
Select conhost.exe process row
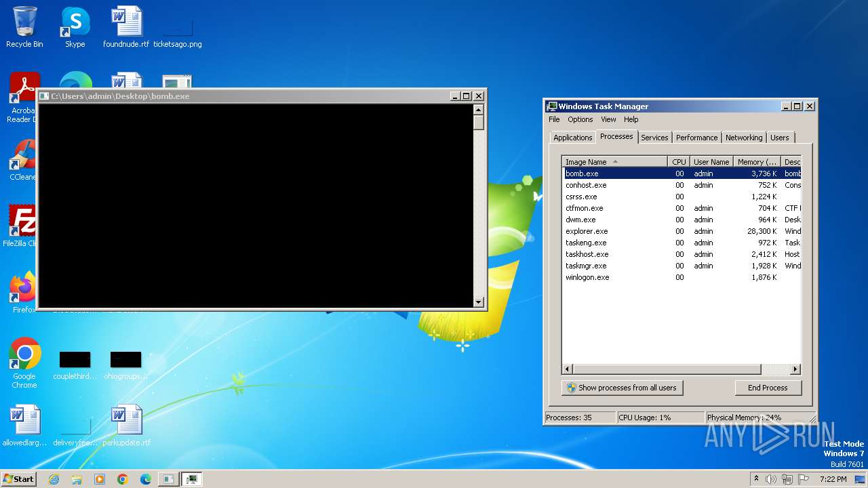click(x=682, y=185)
